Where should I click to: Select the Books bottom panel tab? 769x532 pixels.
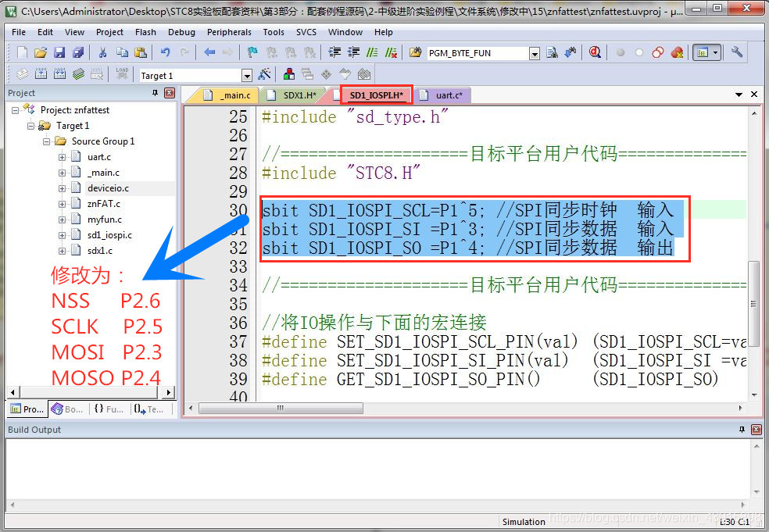point(68,409)
